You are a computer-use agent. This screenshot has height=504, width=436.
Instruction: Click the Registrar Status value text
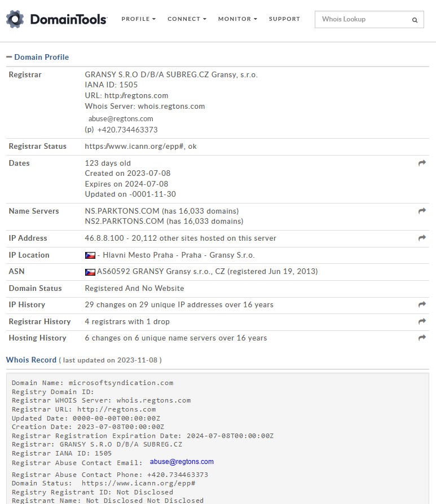click(140, 146)
